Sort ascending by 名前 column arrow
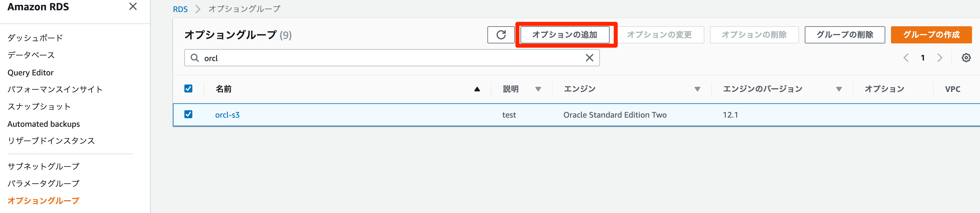The height and width of the screenshot is (213, 980). tap(477, 89)
